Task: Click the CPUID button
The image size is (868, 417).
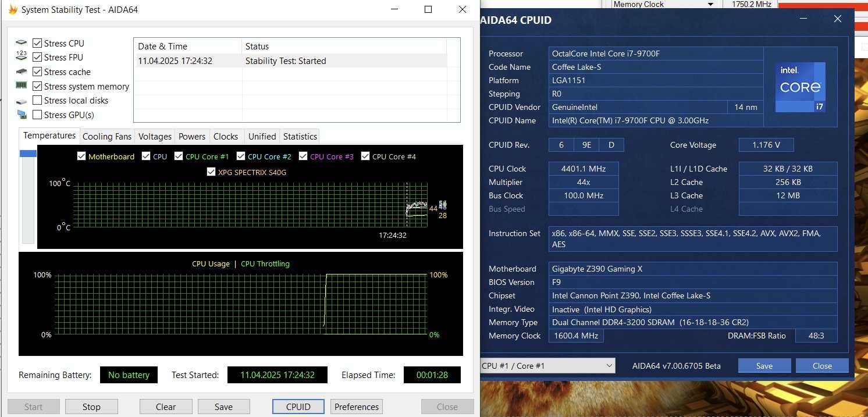Action: [x=298, y=407]
